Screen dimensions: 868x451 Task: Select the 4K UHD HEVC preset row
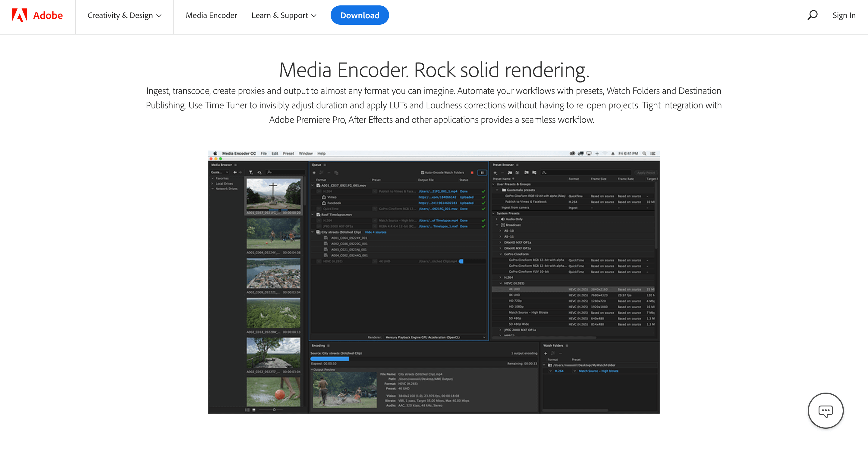point(573,289)
